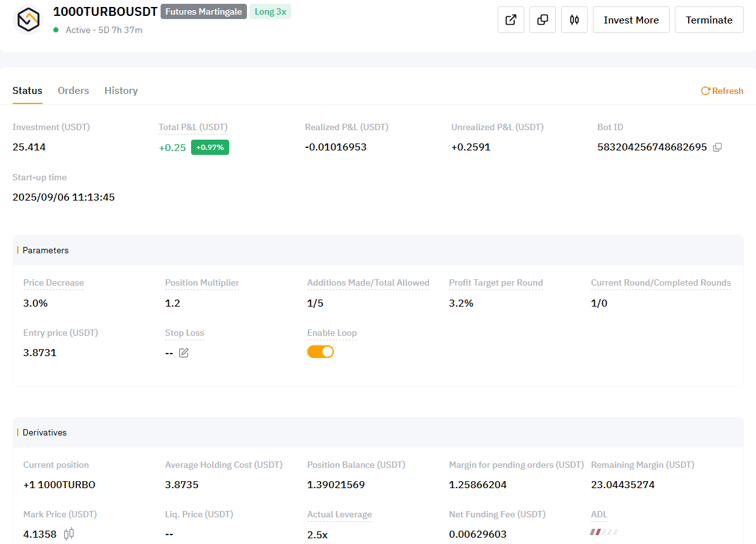756x544 pixels.
Task: Click the Profit Target per Round label
Action: pos(496,283)
